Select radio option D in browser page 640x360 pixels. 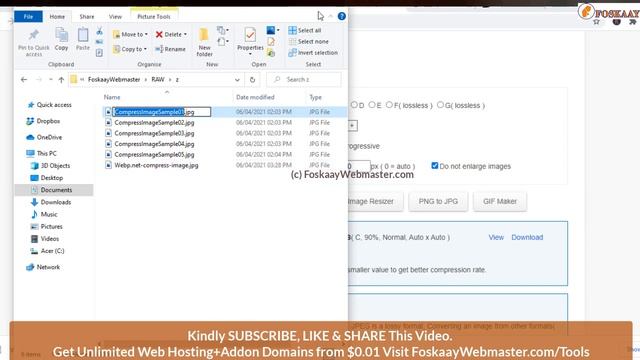(354, 105)
